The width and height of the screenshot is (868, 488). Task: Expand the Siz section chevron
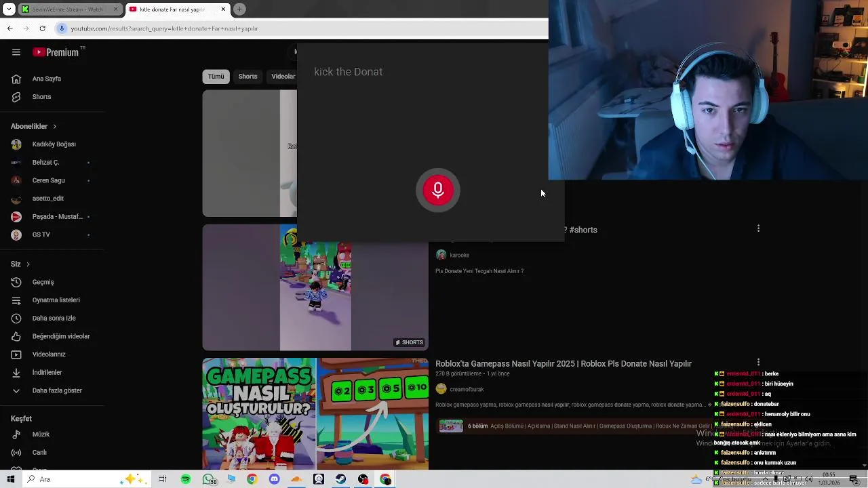(x=28, y=264)
